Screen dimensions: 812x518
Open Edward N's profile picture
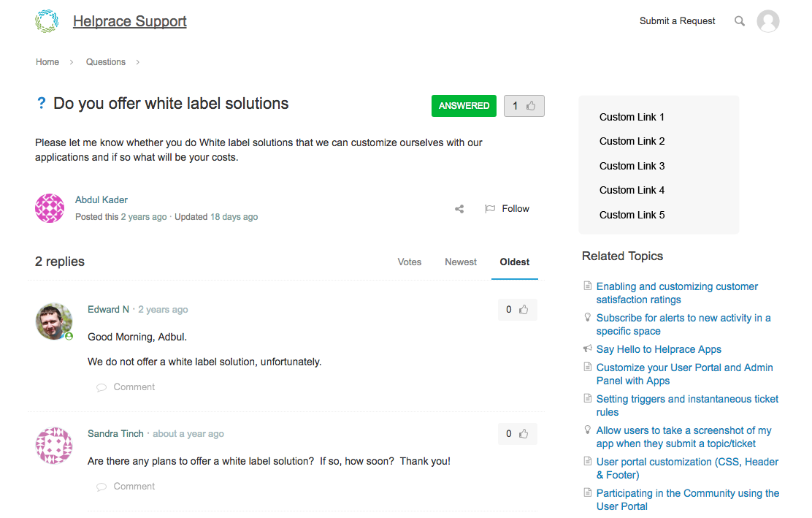[54, 321]
